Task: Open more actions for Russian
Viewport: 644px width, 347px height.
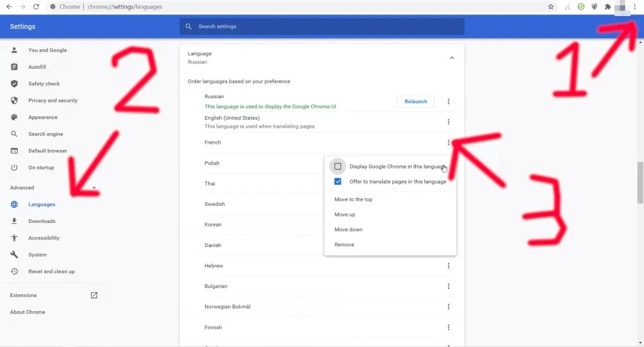Action: pyautogui.click(x=449, y=102)
